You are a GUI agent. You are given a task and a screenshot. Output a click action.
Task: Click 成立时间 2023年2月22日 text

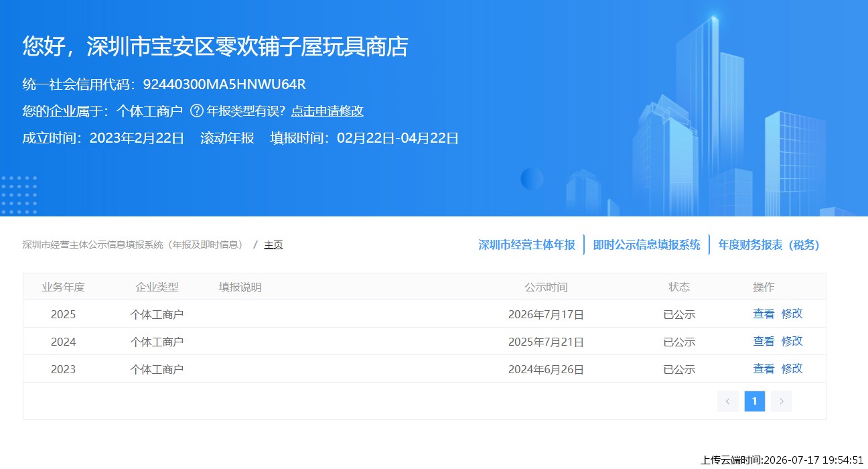[103, 139]
